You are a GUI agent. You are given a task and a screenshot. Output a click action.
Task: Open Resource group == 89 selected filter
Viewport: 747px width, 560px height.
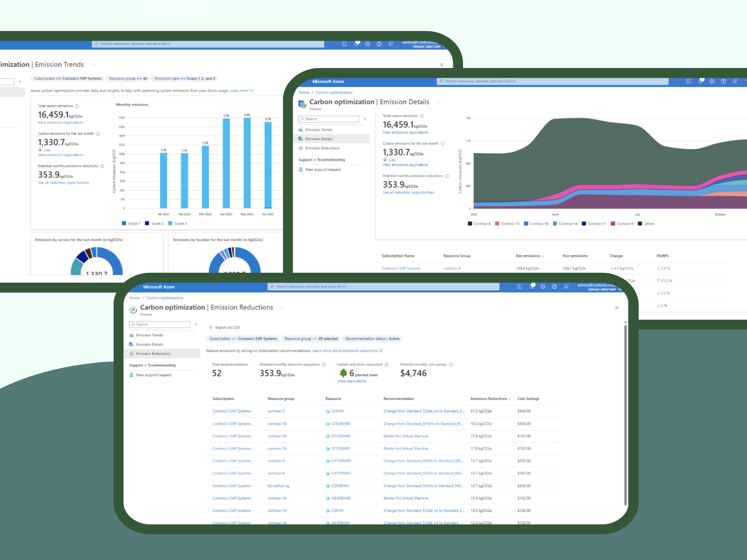click(311, 339)
